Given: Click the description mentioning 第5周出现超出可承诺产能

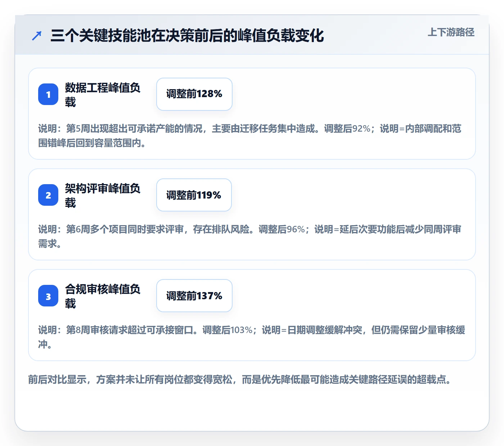Looking at the screenshot, I should [250, 136].
